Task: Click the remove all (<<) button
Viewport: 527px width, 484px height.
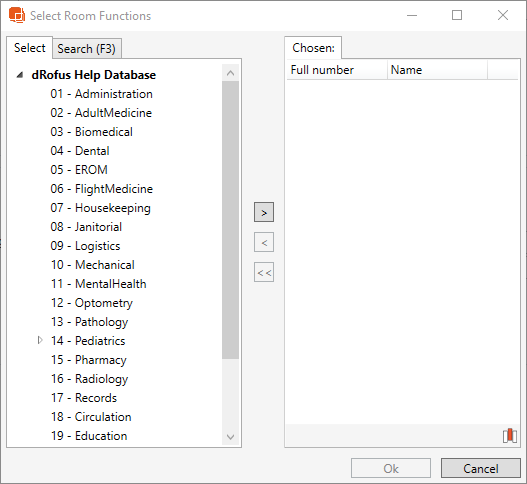Action: (x=264, y=272)
